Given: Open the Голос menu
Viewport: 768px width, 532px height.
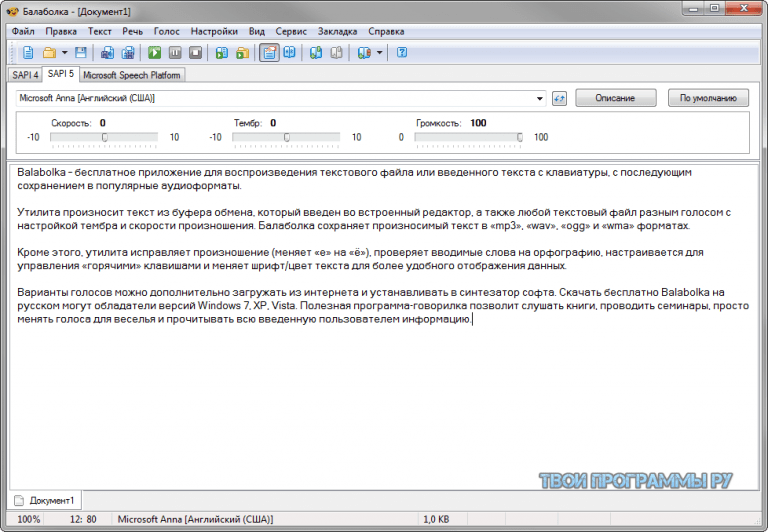Looking at the screenshot, I should (x=167, y=31).
